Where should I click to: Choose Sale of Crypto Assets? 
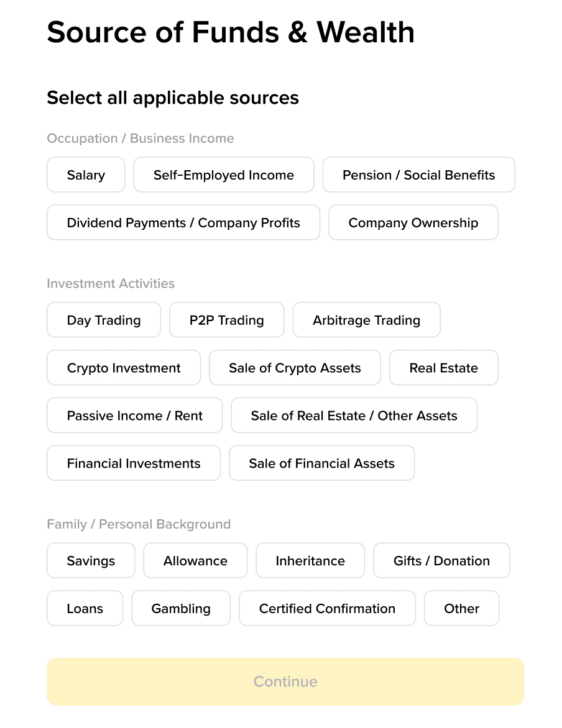click(295, 368)
